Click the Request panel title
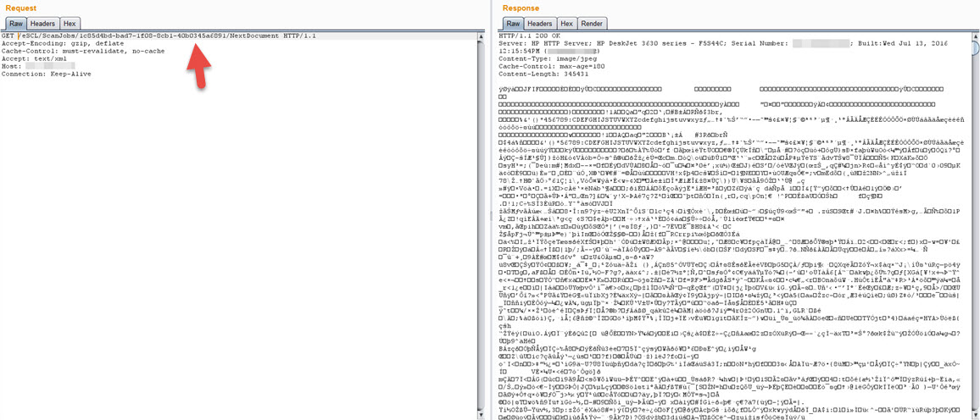This screenshot has height=420, width=980. pos(20,8)
